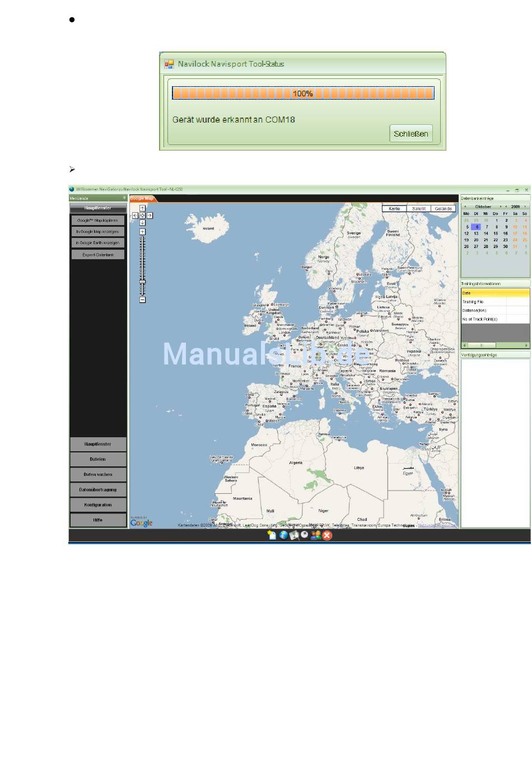Minimize the Navilock Navisport Tool window
The image size is (532, 767).
[507, 190]
